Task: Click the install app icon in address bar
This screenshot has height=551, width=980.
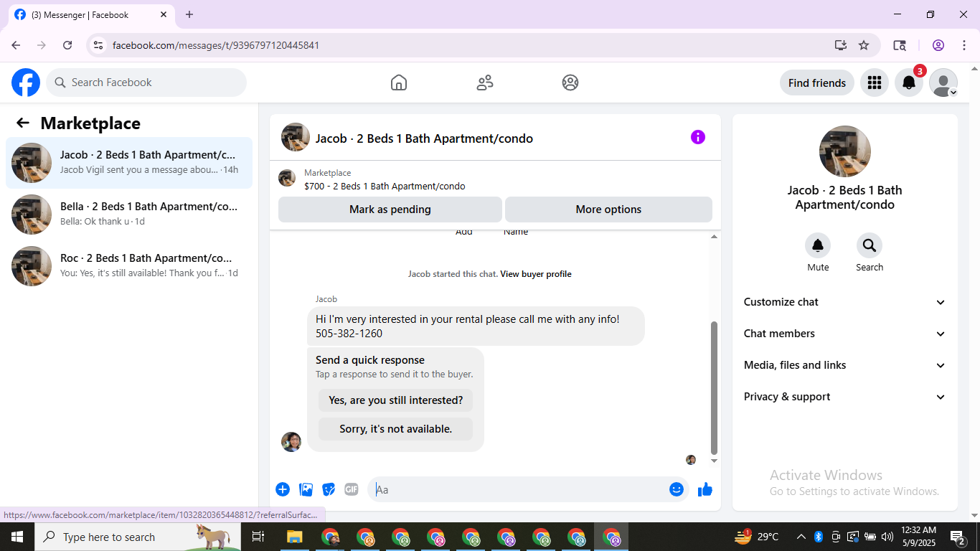Action: (x=841, y=45)
